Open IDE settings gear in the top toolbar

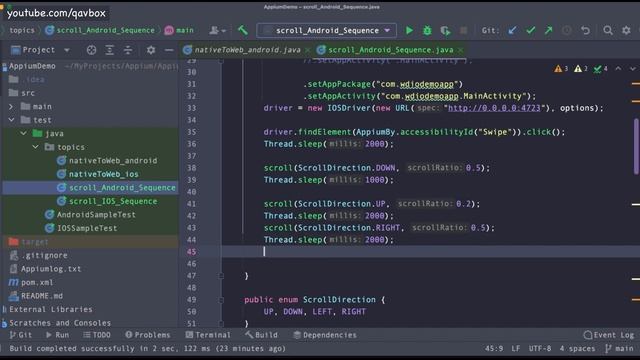626,30
